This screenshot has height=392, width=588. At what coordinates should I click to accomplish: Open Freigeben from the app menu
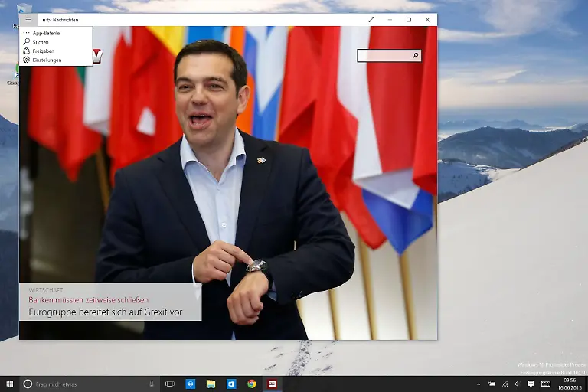43,51
